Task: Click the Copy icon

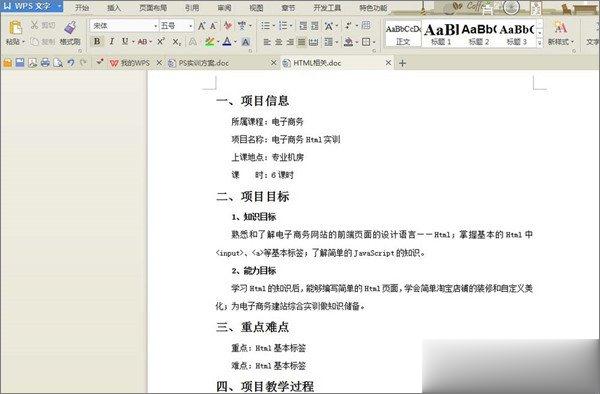Action: coord(34,41)
